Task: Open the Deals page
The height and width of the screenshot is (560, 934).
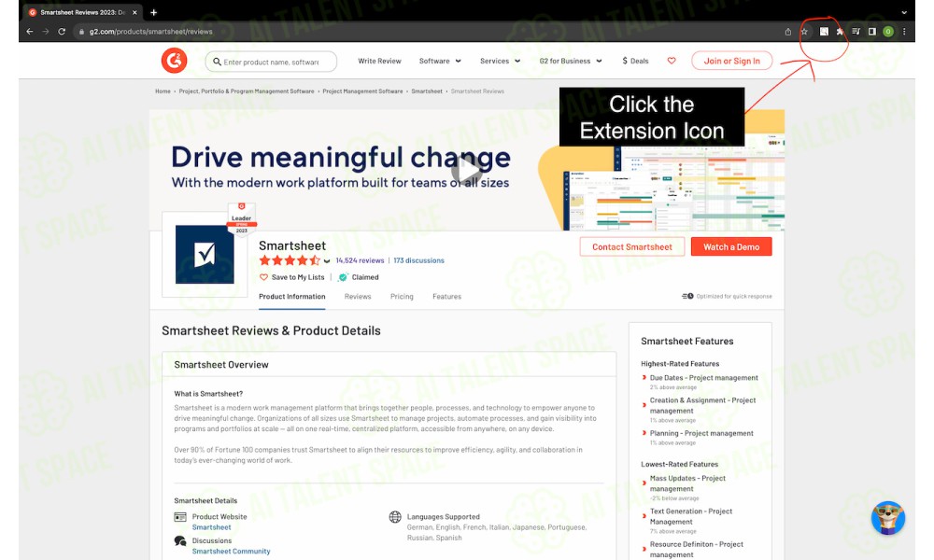Action: click(x=635, y=61)
